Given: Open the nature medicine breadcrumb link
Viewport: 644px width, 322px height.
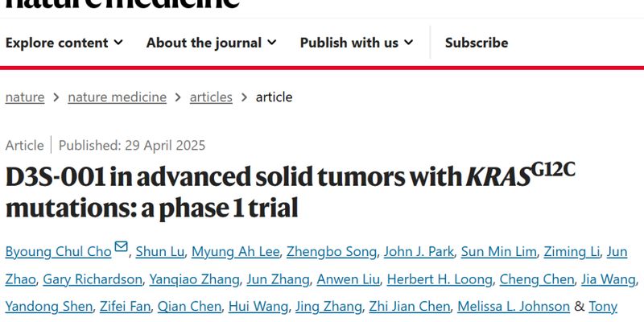Looking at the screenshot, I should click(x=117, y=97).
